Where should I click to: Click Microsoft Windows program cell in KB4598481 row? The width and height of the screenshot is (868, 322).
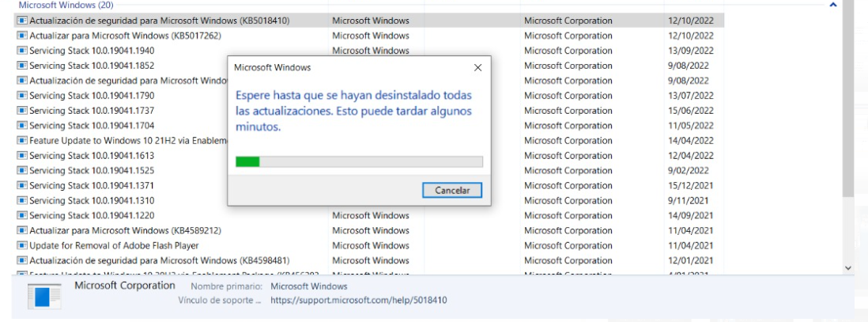pyautogui.click(x=370, y=260)
